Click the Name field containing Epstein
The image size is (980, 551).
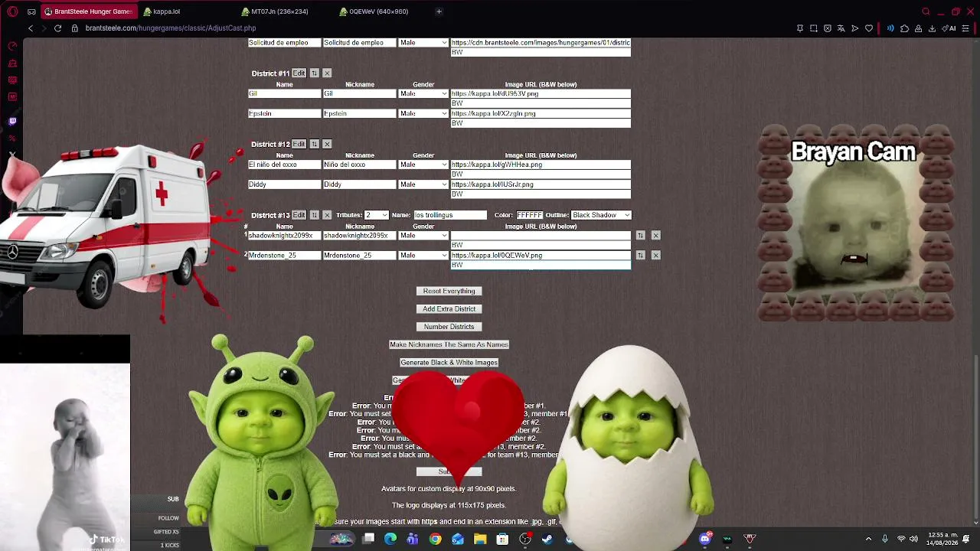point(284,113)
